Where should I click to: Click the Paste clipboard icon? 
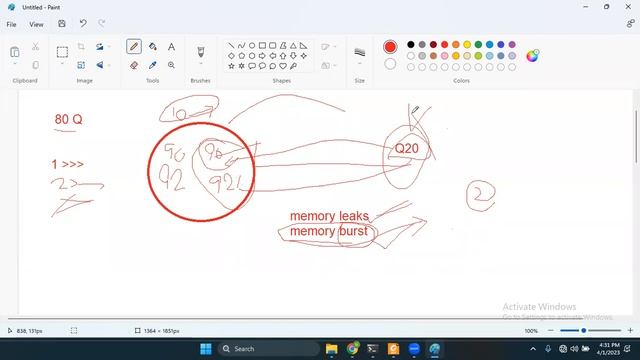click(x=15, y=52)
